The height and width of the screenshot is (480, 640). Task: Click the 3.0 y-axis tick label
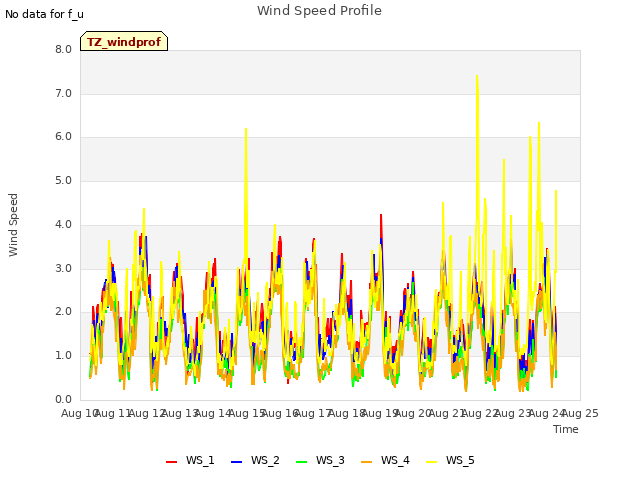click(63, 269)
